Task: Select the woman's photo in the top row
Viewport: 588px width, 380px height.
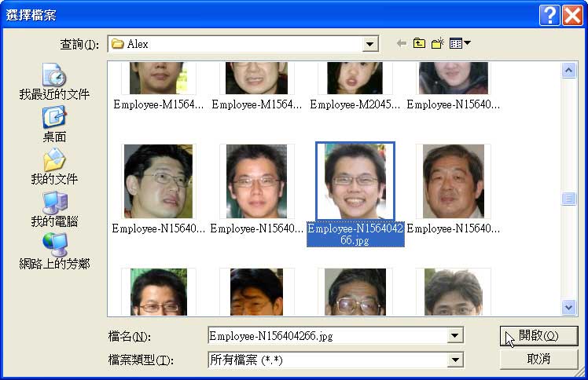Action: point(454,78)
